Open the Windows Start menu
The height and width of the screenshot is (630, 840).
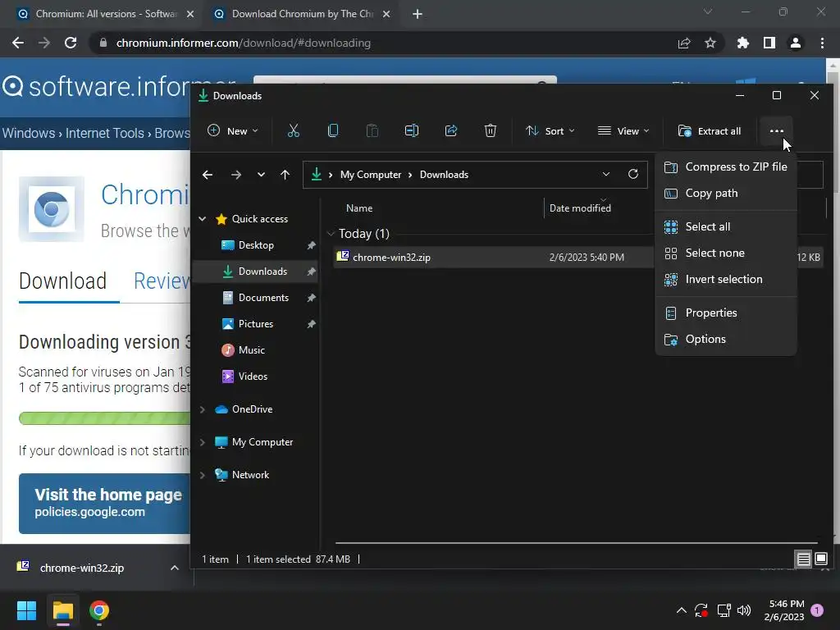[26, 610]
